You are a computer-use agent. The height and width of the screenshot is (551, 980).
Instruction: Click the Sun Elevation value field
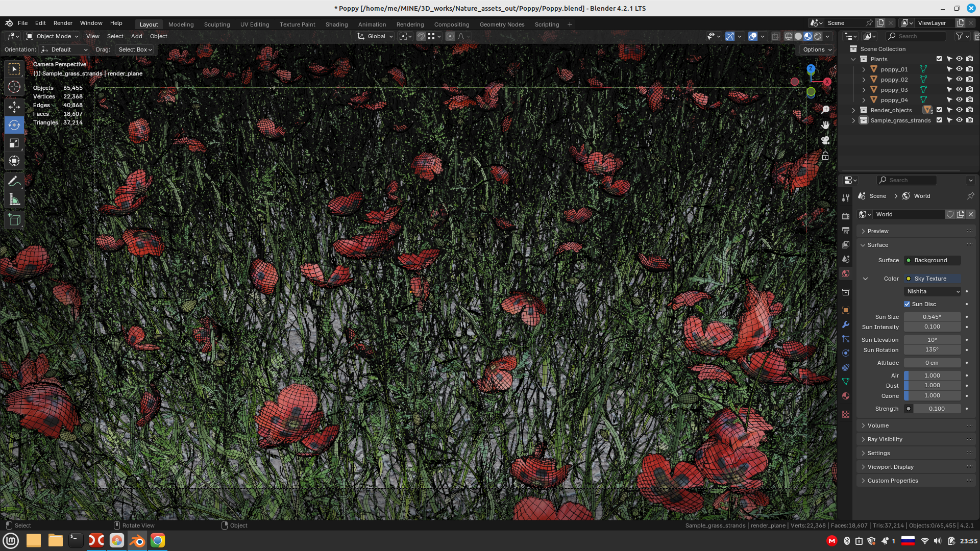coord(932,340)
